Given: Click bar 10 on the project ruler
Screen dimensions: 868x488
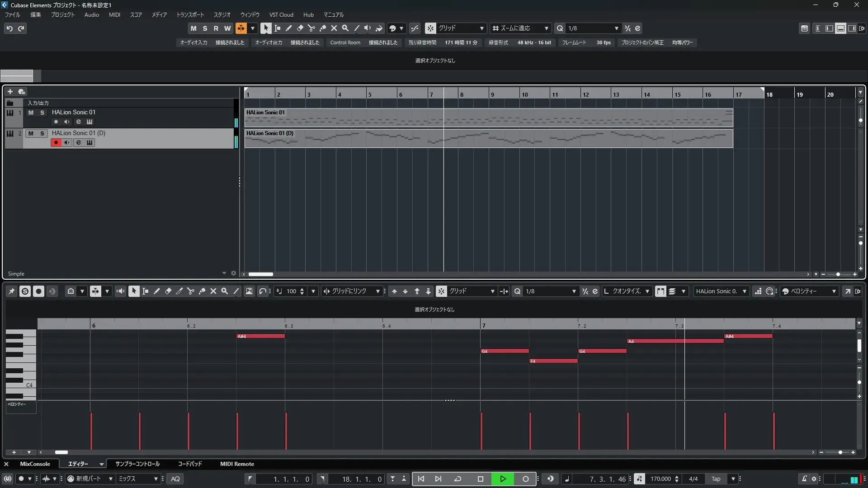Looking at the screenshot, I should point(524,94).
